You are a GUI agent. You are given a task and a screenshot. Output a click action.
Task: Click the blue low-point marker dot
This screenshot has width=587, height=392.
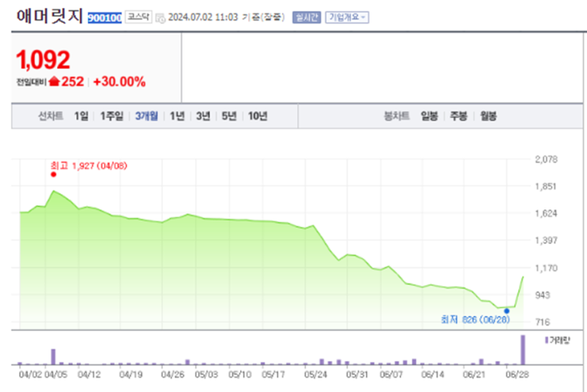pos(506,311)
